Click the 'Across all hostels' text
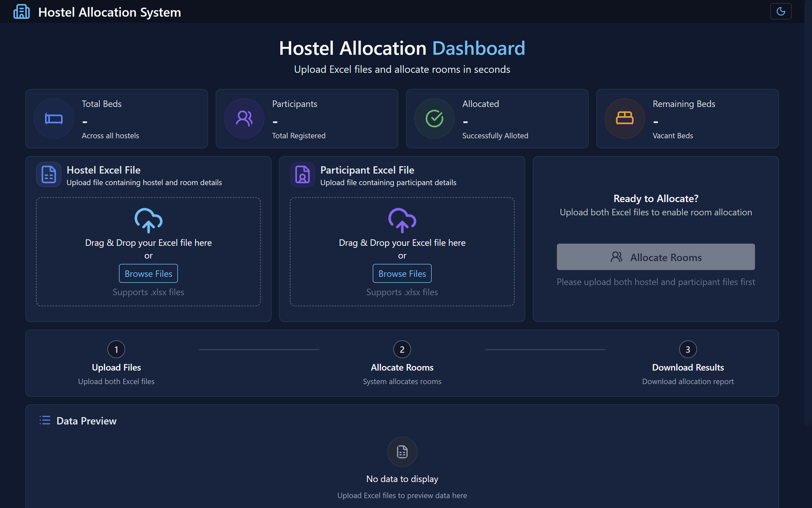The image size is (812, 508). [110, 135]
